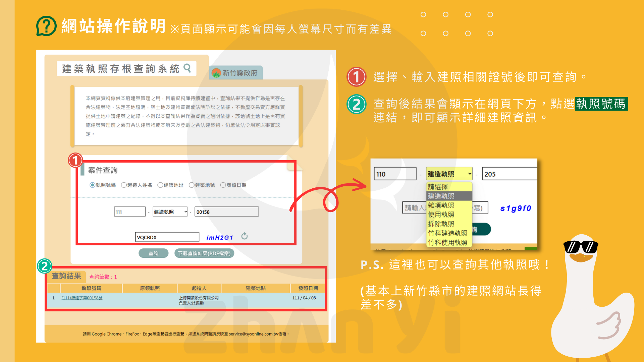Click the year field containing 111
644x362 pixels.
[x=130, y=212]
